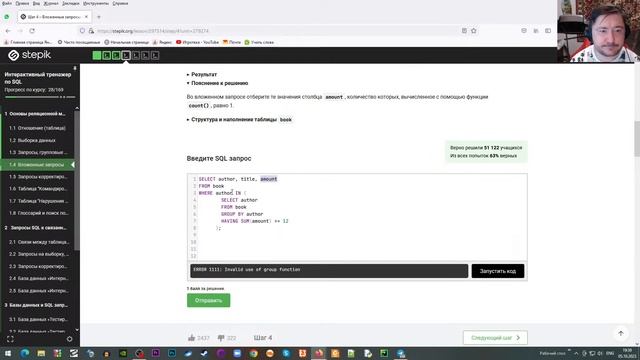Toggle the browser sidebar icon
The width and height of the screenshot is (640, 360).
(x=548, y=31)
